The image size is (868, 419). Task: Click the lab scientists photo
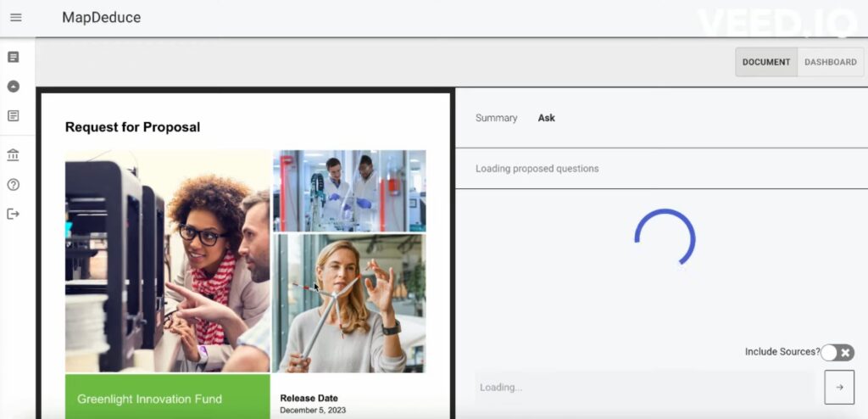(349, 191)
